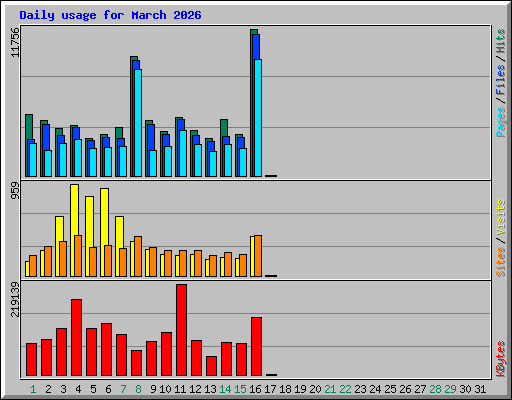
Task: Click day label 6 on the x-axis
Action: pyautogui.click(x=108, y=389)
